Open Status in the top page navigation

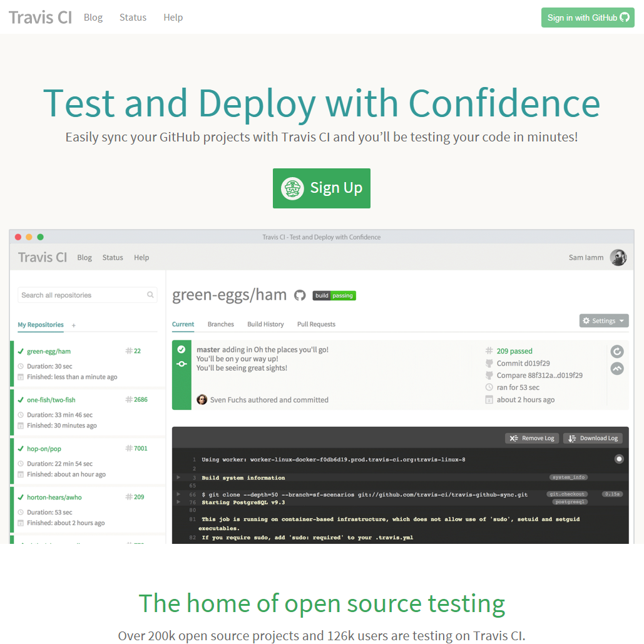(133, 18)
